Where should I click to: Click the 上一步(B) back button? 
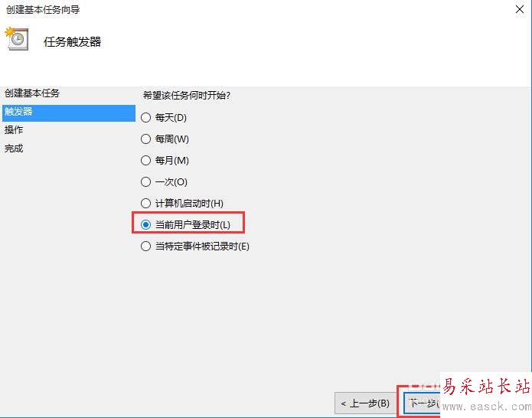click(x=365, y=403)
